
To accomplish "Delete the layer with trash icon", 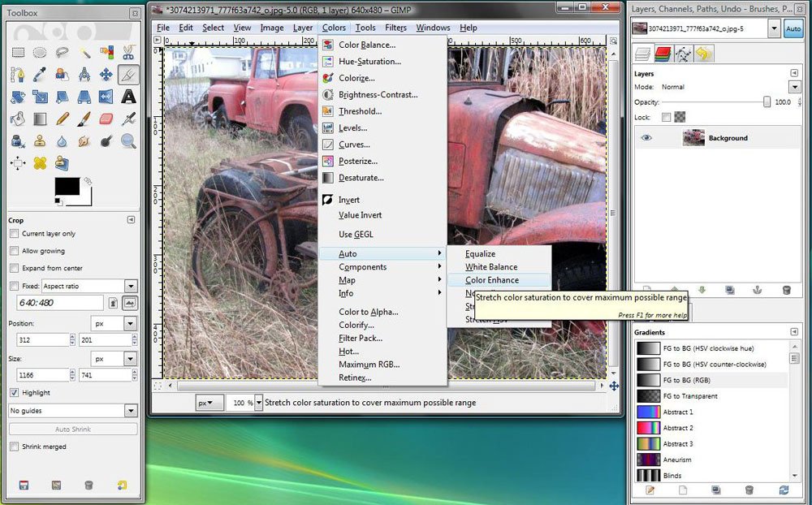I will (786, 290).
